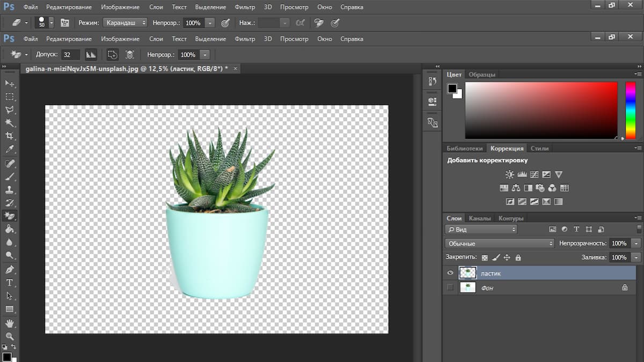Image resolution: width=644 pixels, height=362 pixels.
Task: Click the "Допуск" tolerance input field
Action: pos(70,55)
